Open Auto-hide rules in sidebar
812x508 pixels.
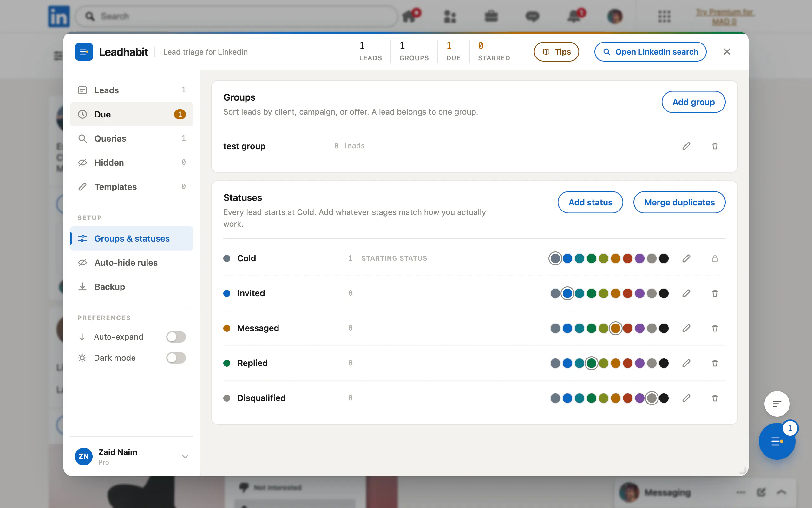pyautogui.click(x=132, y=263)
